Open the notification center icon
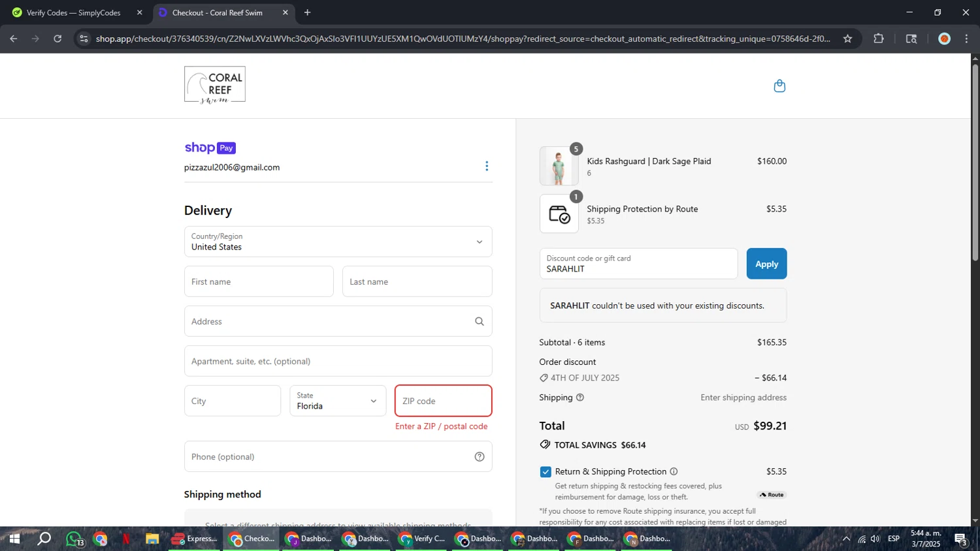The image size is (980, 551). 961,539
